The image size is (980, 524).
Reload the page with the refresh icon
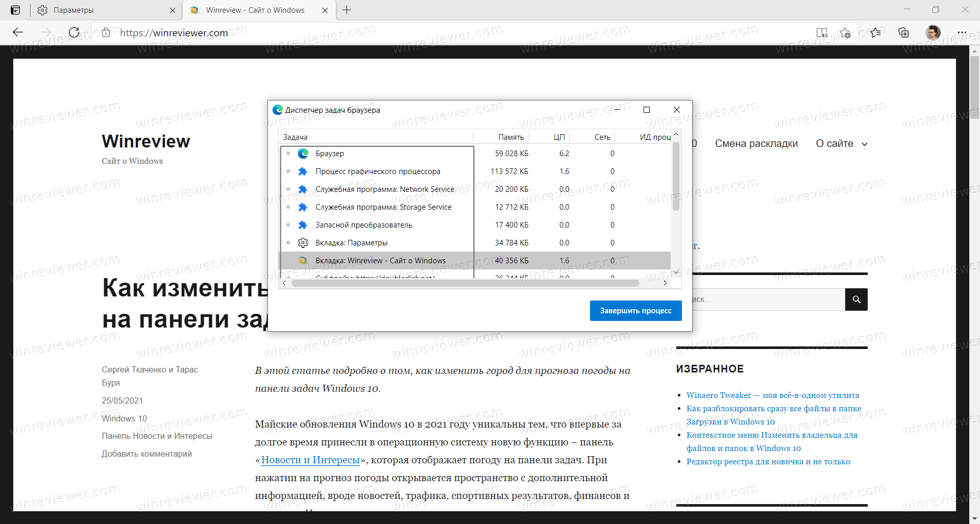click(74, 33)
